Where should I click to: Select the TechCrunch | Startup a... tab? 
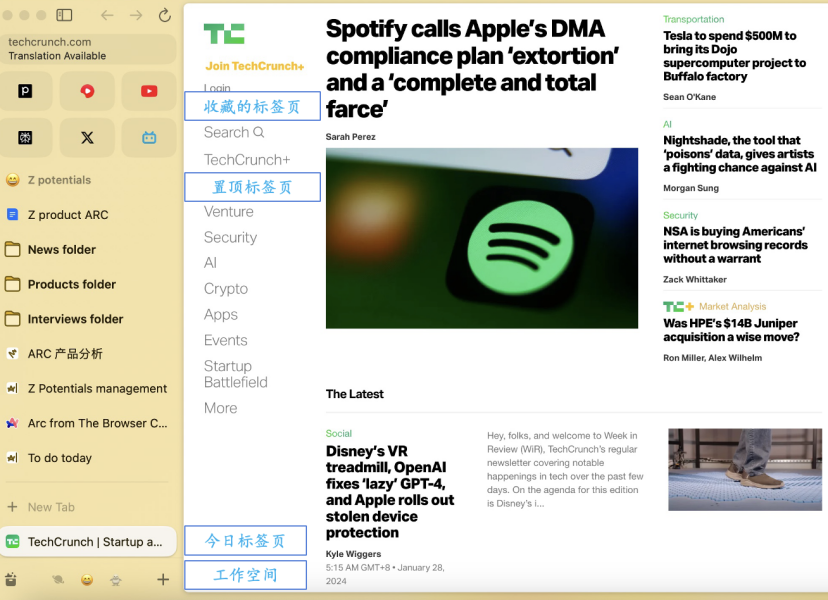(88, 542)
